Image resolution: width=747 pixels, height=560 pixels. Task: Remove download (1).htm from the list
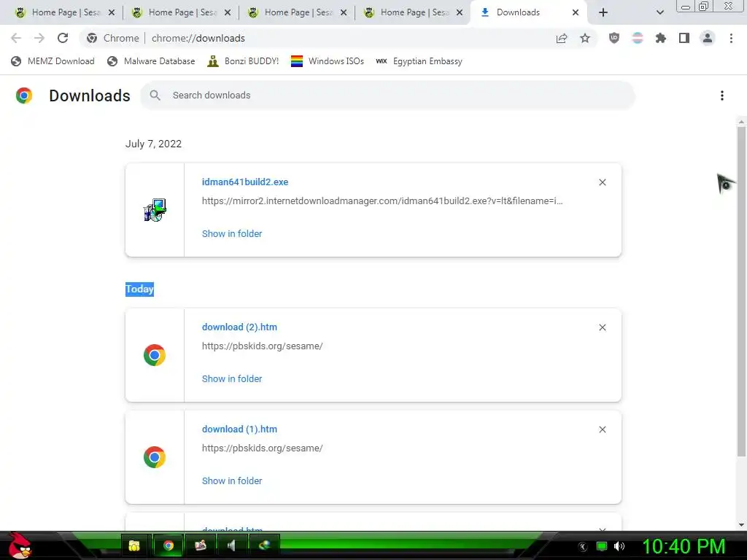coord(602,429)
